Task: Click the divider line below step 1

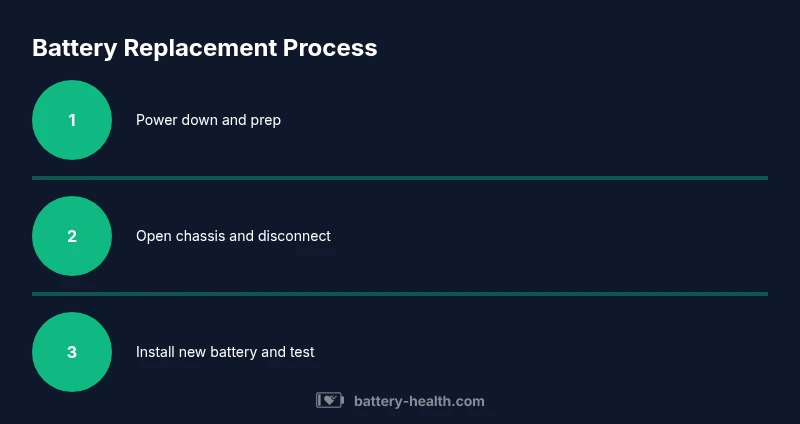Action: click(x=400, y=178)
